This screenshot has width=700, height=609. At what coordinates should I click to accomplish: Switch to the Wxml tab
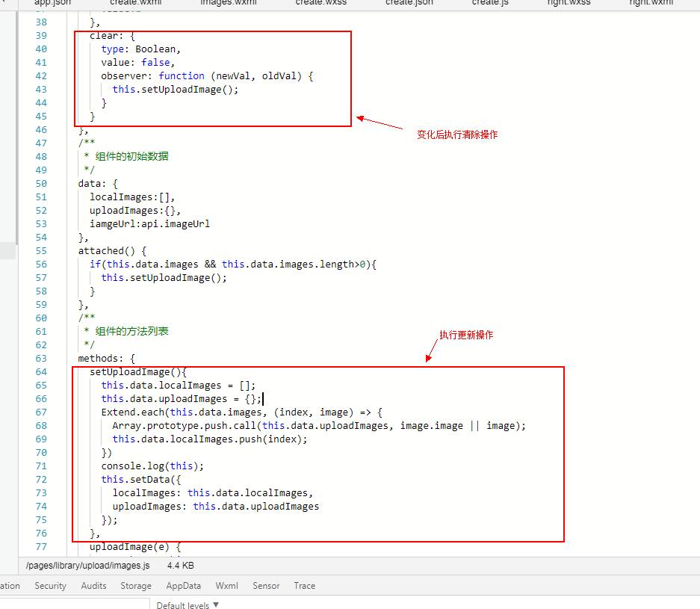[226, 586]
